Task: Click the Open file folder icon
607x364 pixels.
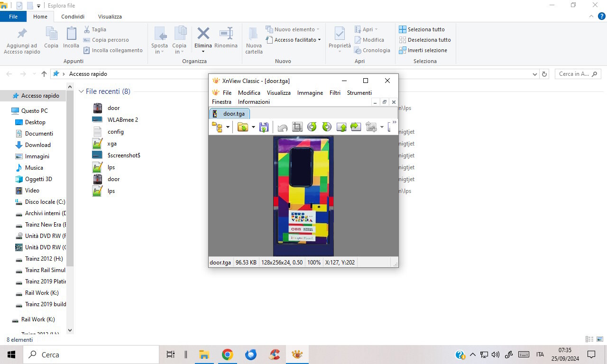Action: click(243, 127)
